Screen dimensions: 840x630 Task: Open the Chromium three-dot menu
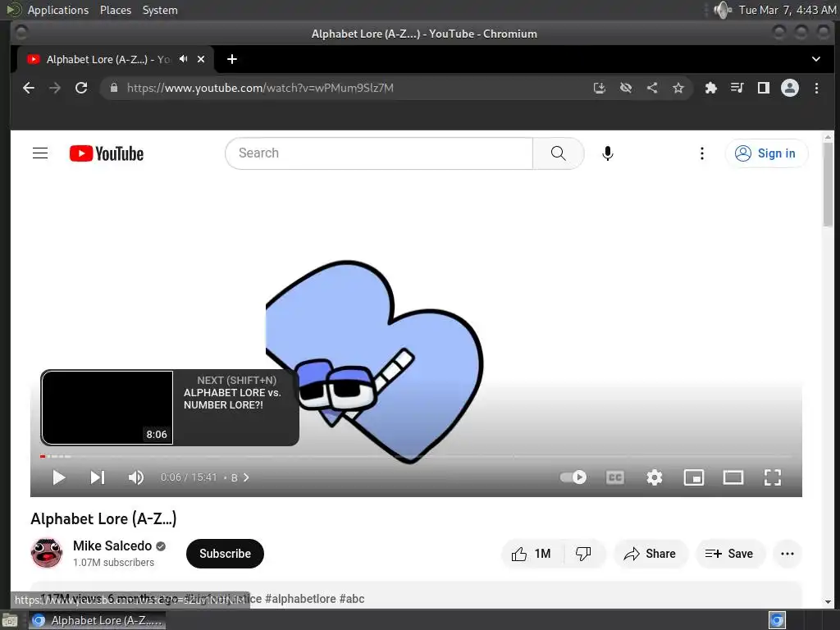(816, 88)
